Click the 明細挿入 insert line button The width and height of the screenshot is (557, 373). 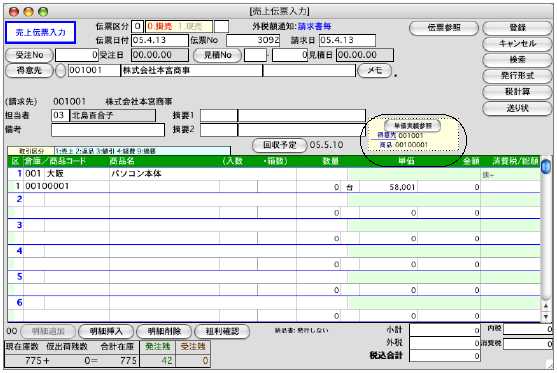click(106, 331)
